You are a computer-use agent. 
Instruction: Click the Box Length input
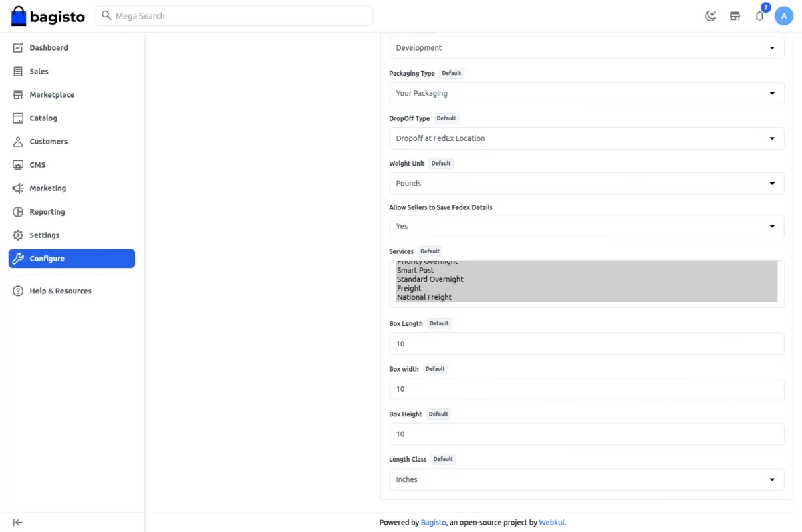tap(586, 344)
